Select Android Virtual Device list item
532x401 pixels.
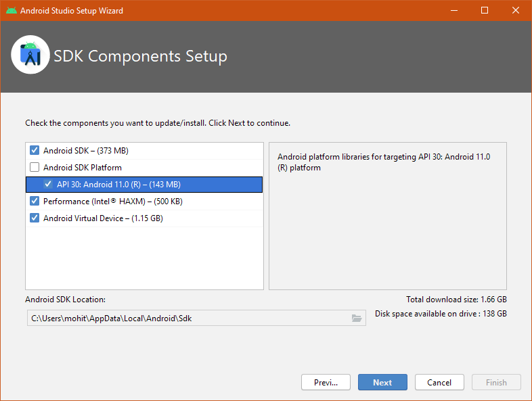(x=103, y=218)
